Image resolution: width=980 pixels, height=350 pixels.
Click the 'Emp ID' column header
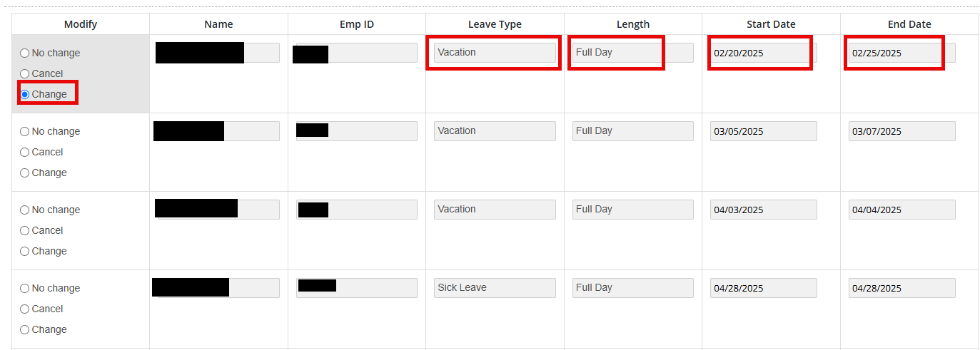pos(357,24)
